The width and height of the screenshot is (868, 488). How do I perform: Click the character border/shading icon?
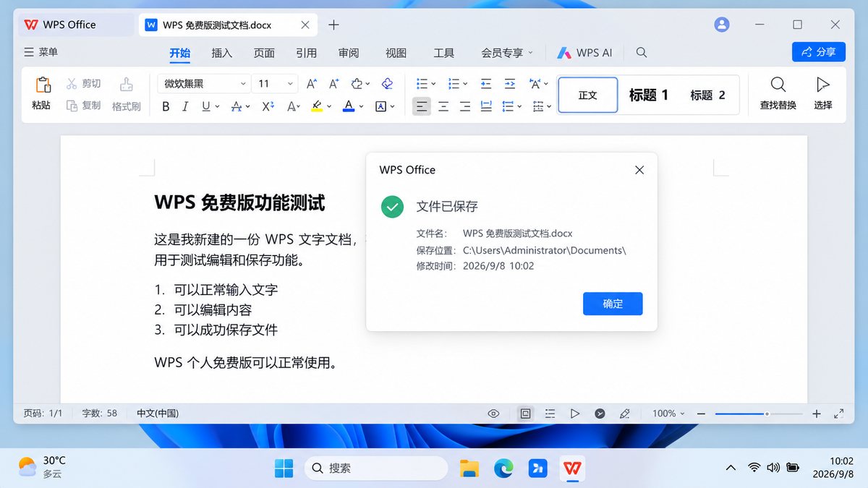point(381,106)
